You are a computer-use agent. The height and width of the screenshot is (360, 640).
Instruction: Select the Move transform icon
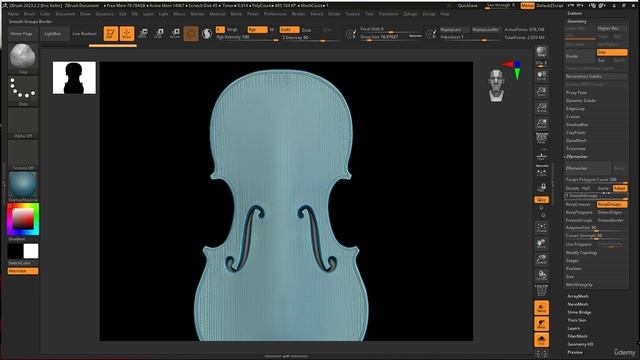(143, 33)
